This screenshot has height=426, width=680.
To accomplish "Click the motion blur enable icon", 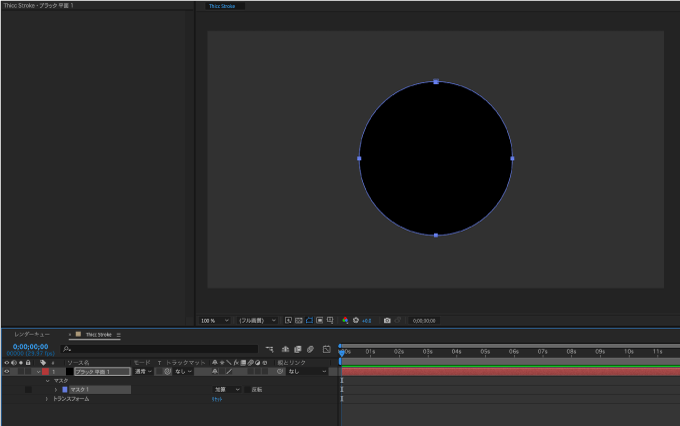I will click(311, 349).
